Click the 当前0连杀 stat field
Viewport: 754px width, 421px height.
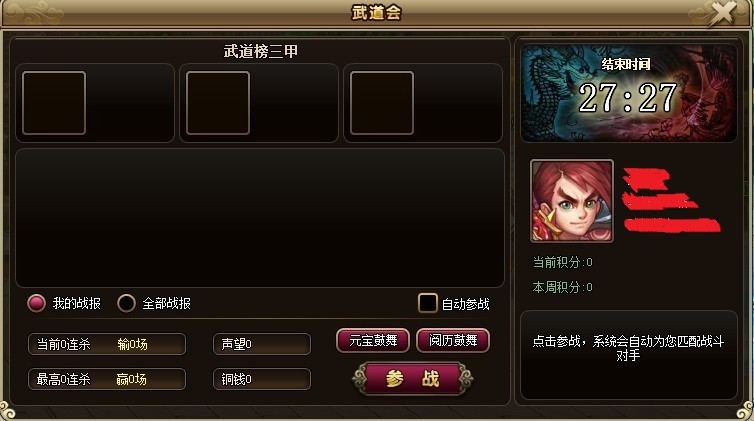107,344
